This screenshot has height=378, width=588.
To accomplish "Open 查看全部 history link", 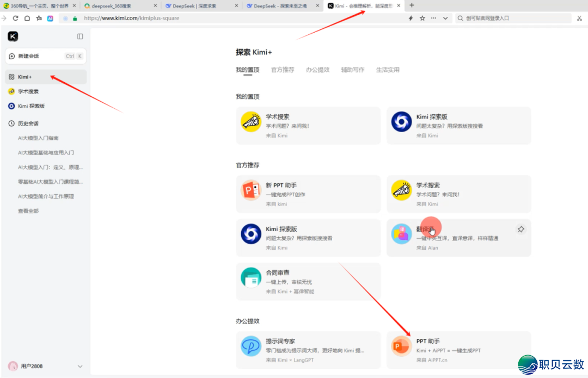I will 28,211.
